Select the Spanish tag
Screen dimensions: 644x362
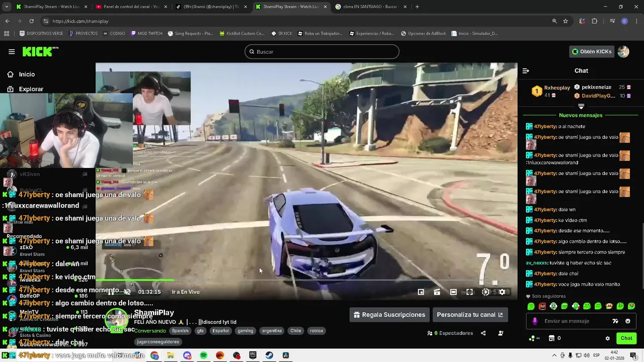coord(180,331)
